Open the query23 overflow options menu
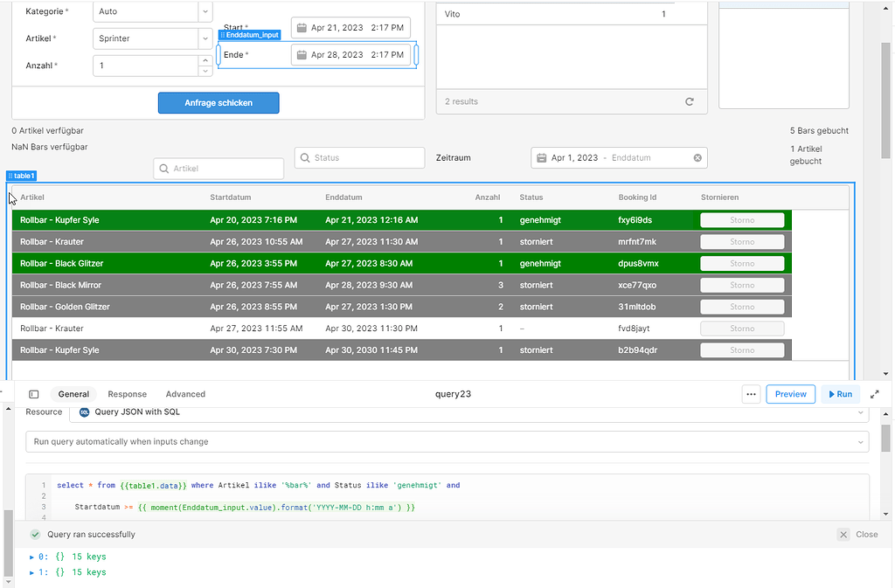The height and width of the screenshot is (588, 895). (x=751, y=394)
